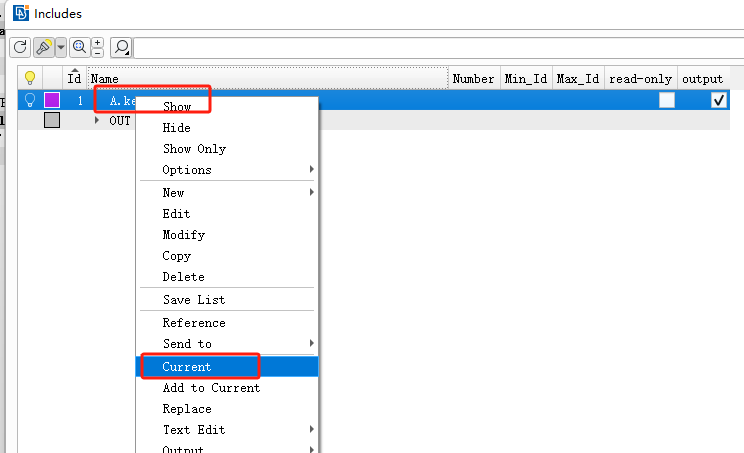The image size is (744, 453).
Task: Toggle the highlight flashlight tool
Action: pyautogui.click(x=43, y=47)
